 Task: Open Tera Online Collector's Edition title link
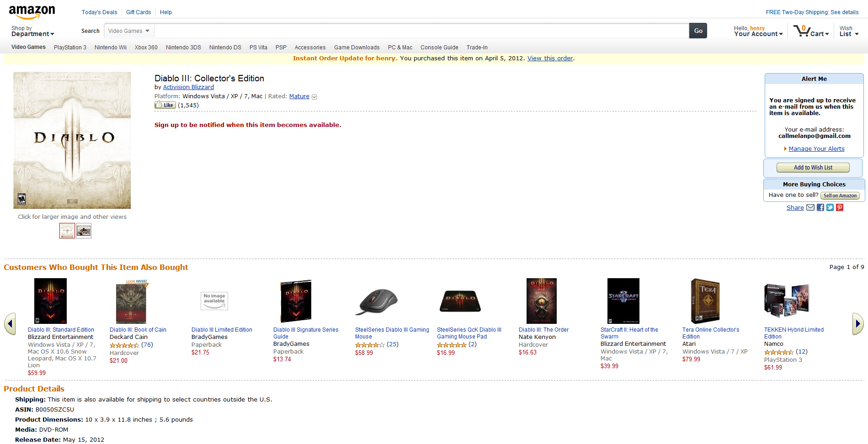tap(711, 333)
